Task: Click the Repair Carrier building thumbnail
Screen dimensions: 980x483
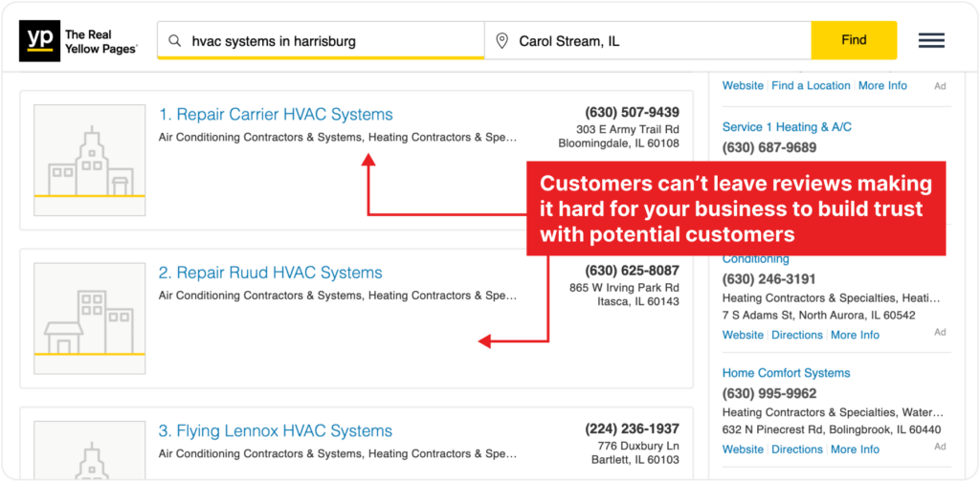Action: [x=89, y=161]
